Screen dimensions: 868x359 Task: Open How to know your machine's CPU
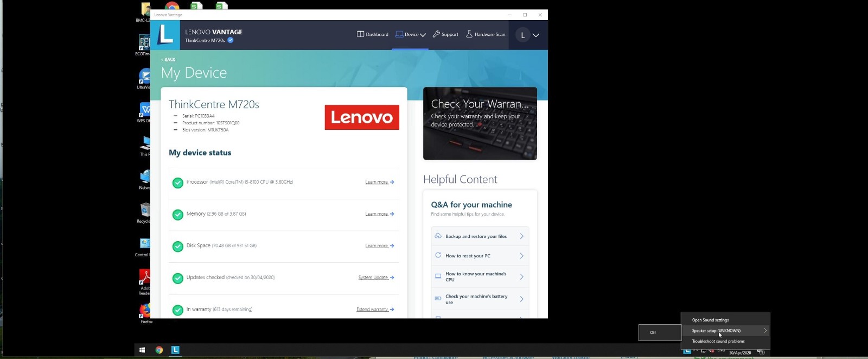point(480,277)
